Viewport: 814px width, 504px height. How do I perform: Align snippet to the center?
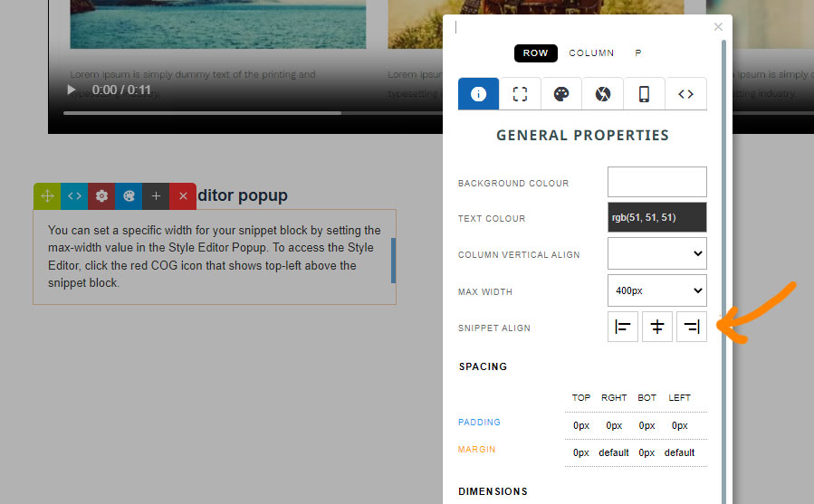(657, 327)
